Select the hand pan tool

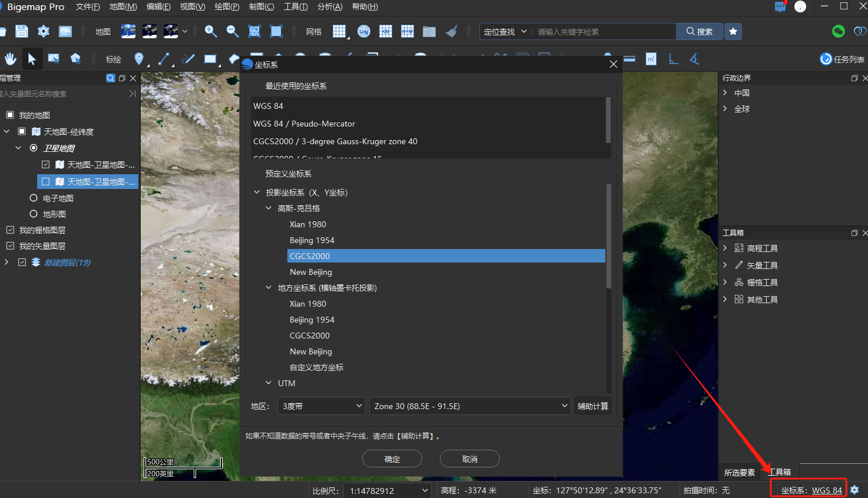[x=11, y=58]
